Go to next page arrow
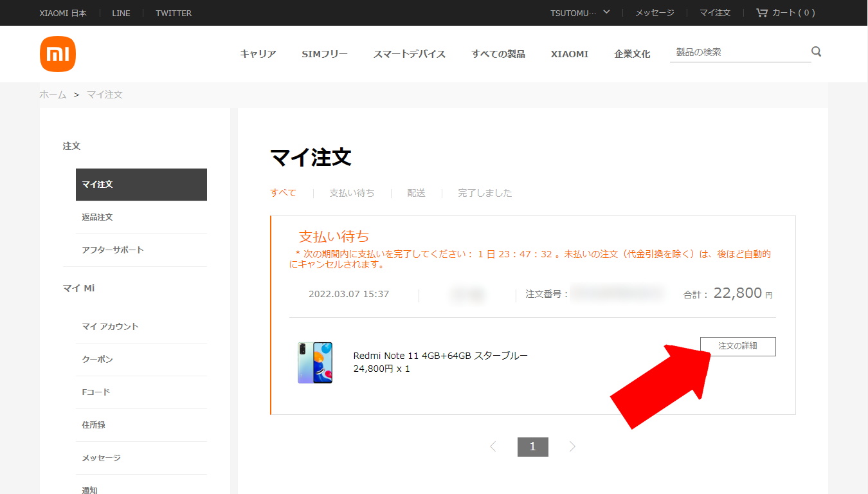868x494 pixels. (572, 446)
